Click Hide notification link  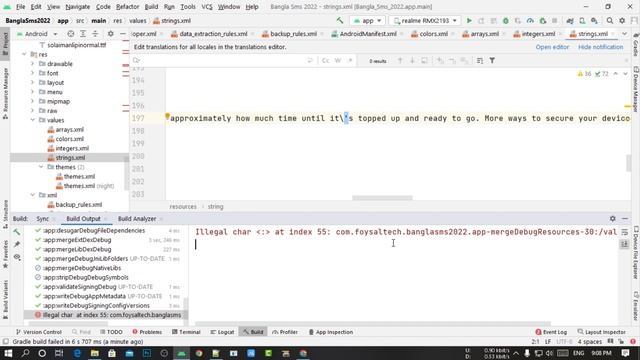(600, 47)
